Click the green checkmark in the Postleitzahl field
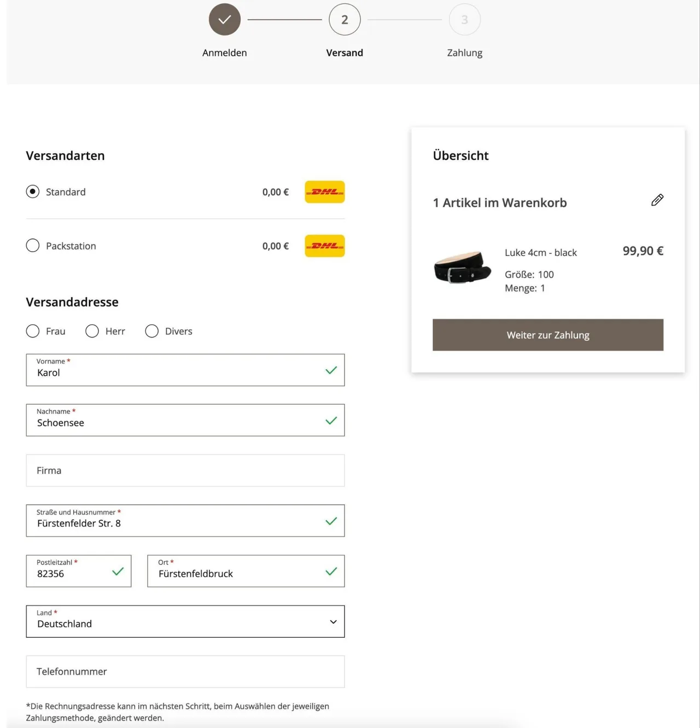 118,572
